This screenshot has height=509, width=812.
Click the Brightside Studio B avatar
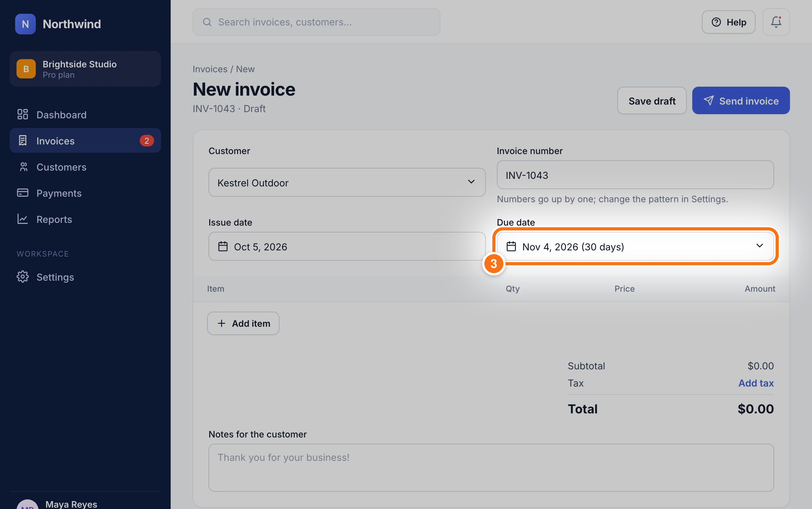point(26,69)
